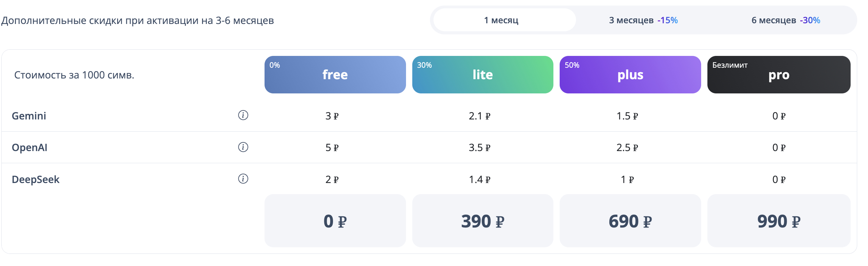Image resolution: width=868 pixels, height=266 pixels.
Task: Choose the plus plan header
Action: tap(630, 75)
